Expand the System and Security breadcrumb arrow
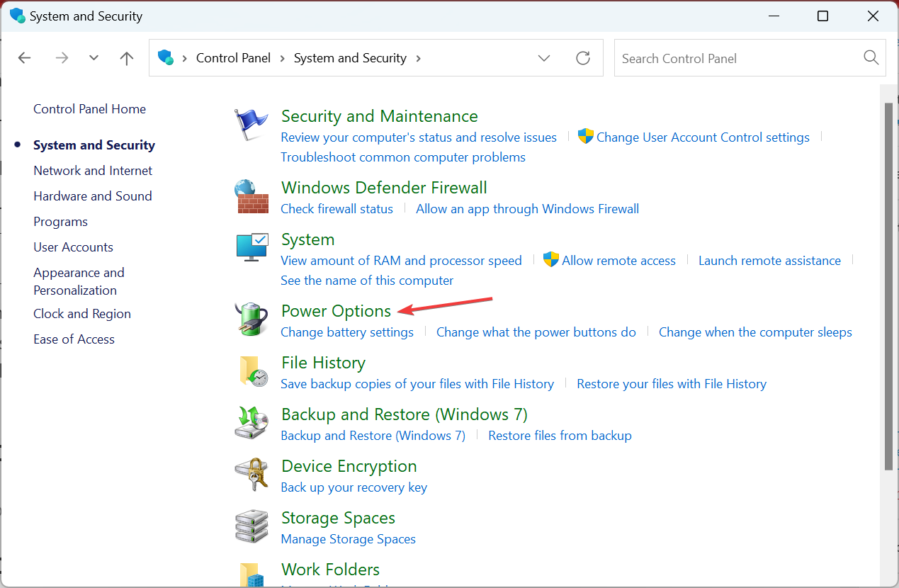This screenshot has height=588, width=899. pos(419,58)
